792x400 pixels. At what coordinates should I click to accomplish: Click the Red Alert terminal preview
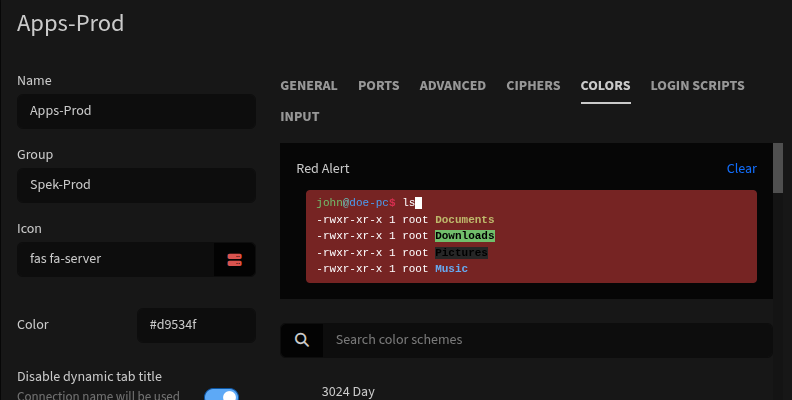pos(531,236)
